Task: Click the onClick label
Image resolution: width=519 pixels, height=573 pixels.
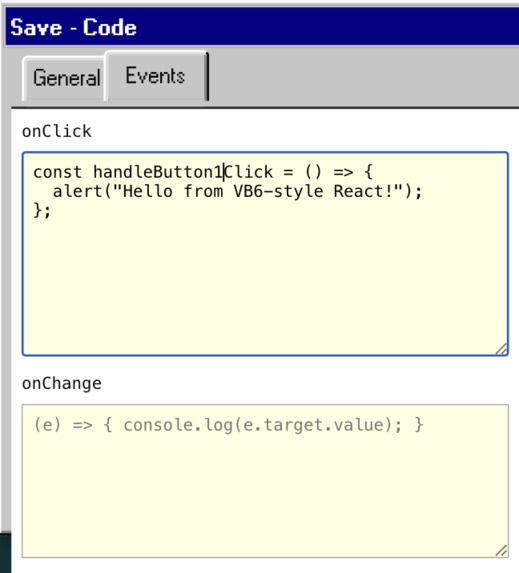Action: click(x=57, y=131)
